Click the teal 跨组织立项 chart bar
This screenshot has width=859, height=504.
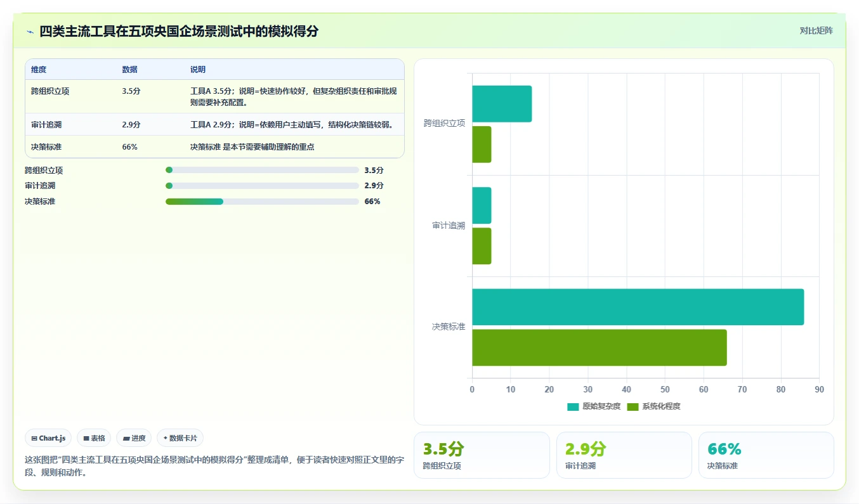click(502, 104)
